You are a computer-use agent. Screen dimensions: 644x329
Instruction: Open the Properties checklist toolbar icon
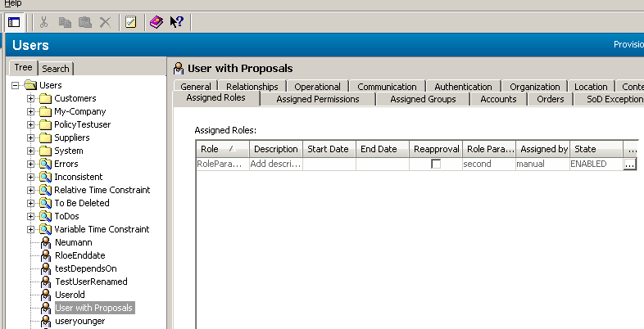pos(130,22)
